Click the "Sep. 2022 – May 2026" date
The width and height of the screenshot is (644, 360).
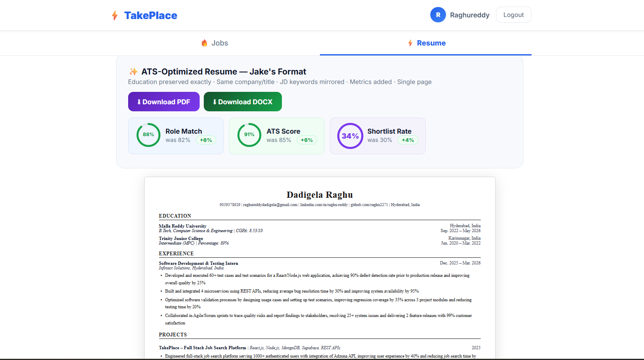pyautogui.click(x=460, y=231)
